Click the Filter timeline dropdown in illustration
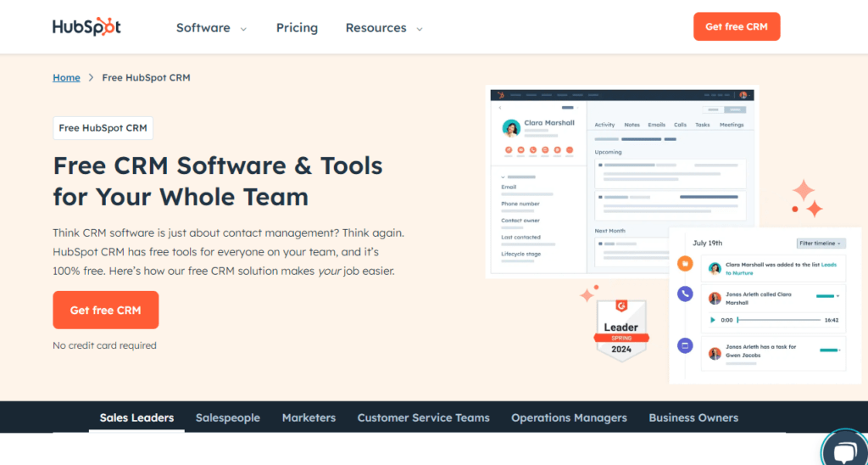868x465 pixels. pyautogui.click(x=821, y=244)
